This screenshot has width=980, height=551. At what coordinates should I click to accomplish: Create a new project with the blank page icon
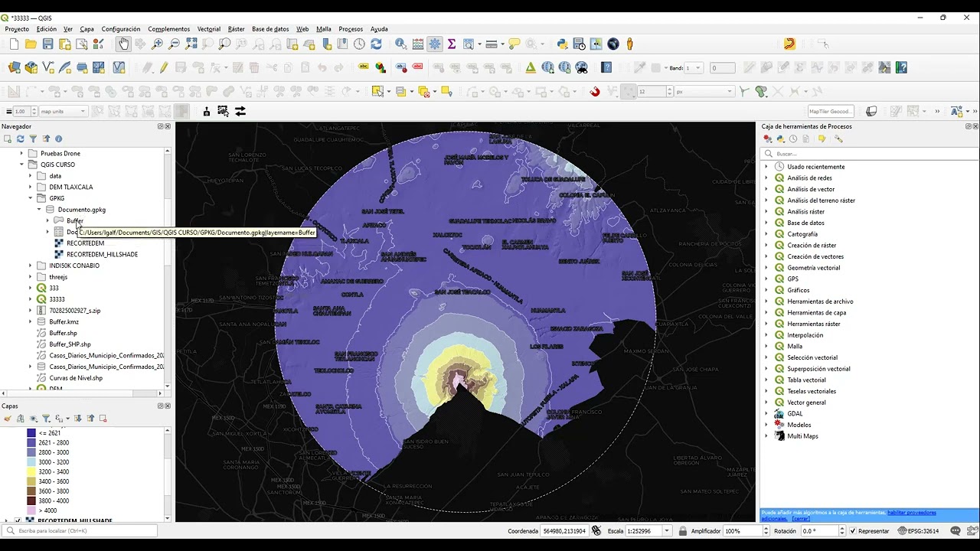click(14, 44)
